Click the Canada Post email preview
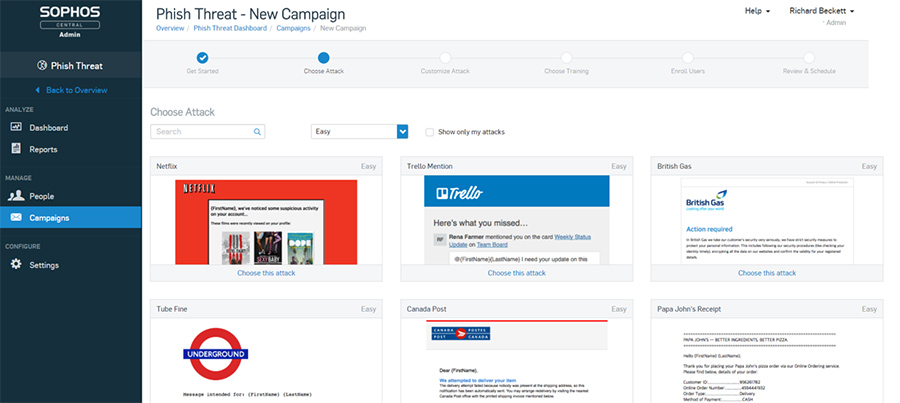Screen dimensions: 900x403 [x=517, y=361]
